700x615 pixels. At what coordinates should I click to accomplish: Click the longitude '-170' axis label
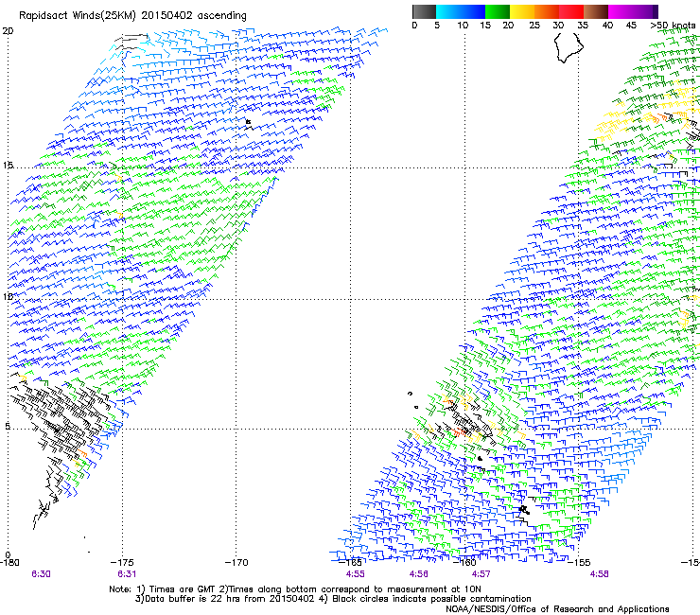[x=236, y=563]
